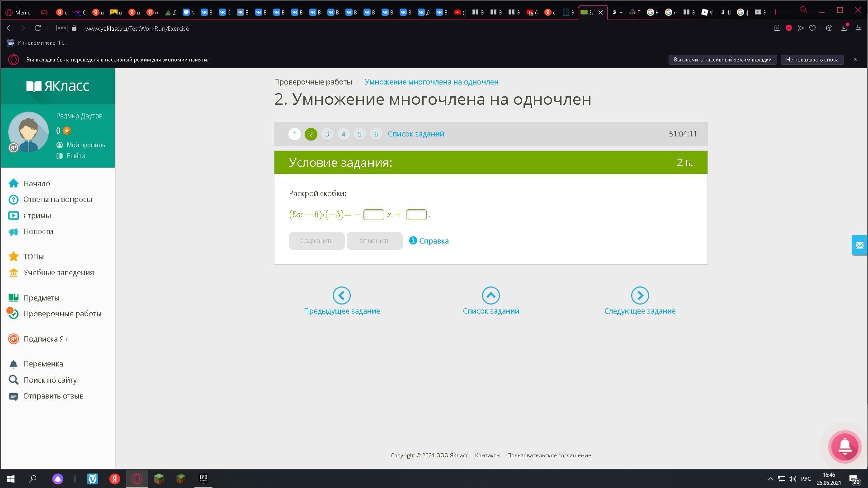Viewport: 868px width, 488px height.
Task: Click the next task arrow circle
Action: (640, 296)
